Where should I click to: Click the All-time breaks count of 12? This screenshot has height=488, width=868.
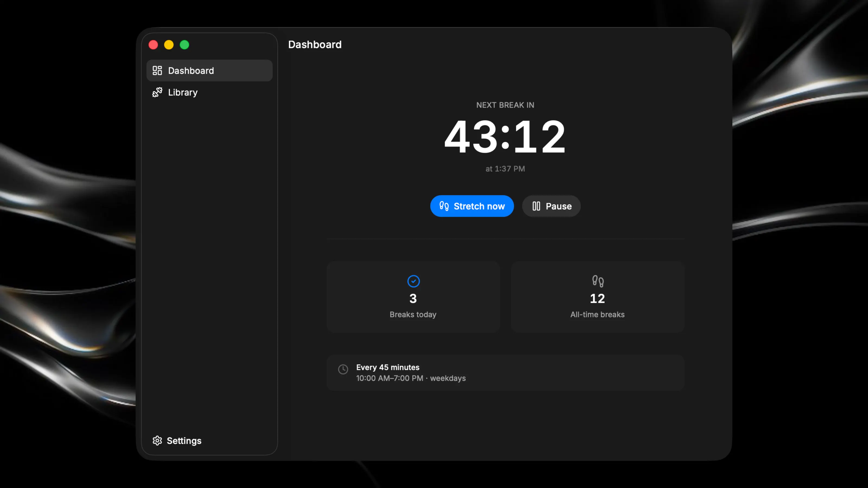(x=597, y=298)
